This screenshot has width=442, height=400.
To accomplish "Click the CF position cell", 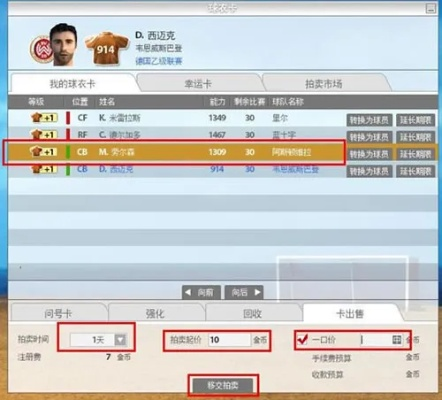I will click(x=82, y=118).
